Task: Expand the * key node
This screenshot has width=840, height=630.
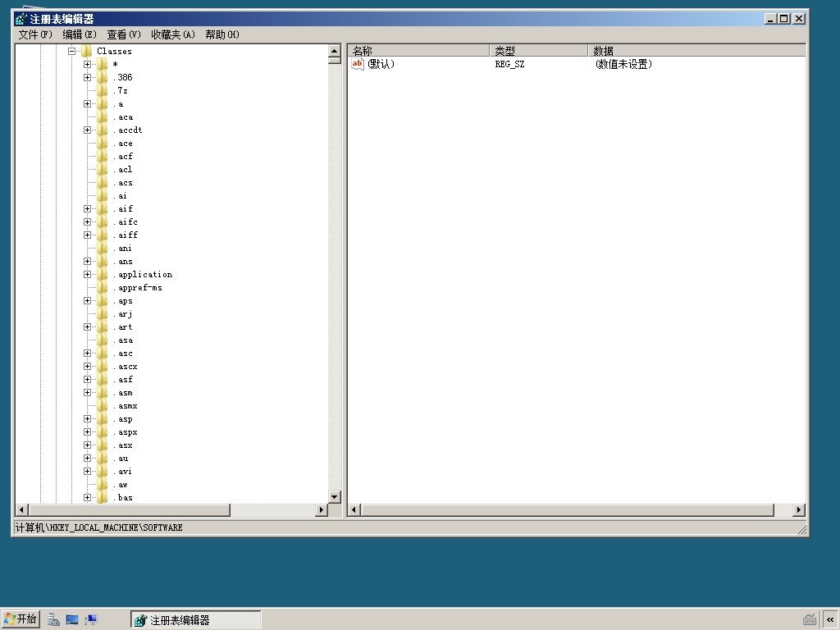Action: tap(87, 64)
